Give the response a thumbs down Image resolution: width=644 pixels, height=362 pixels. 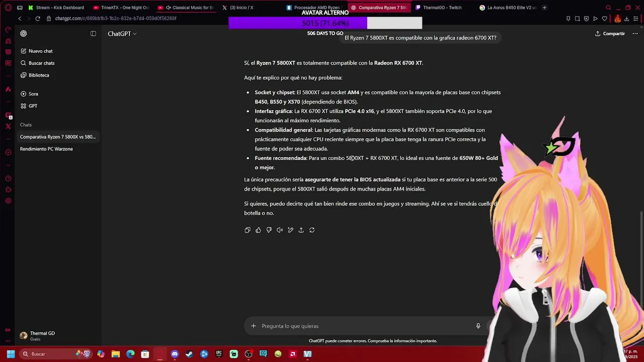[x=269, y=230]
